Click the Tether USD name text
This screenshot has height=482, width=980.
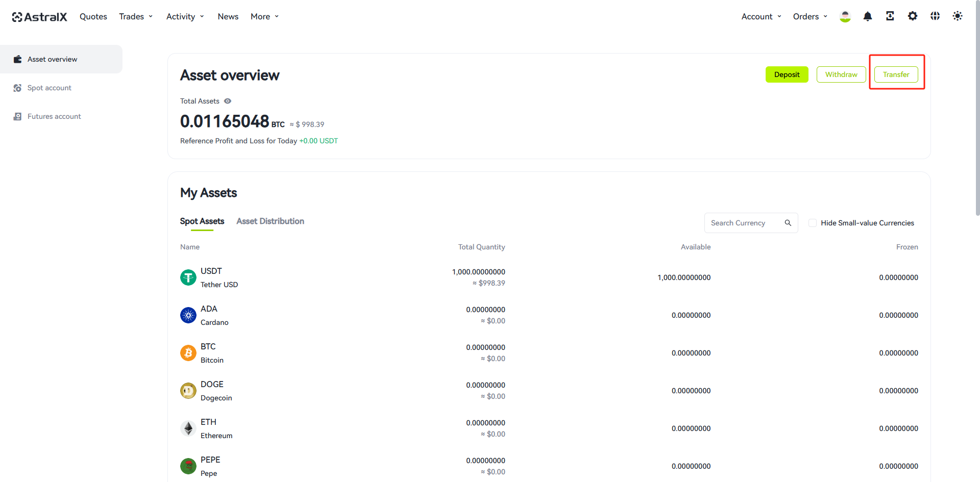[x=219, y=285]
